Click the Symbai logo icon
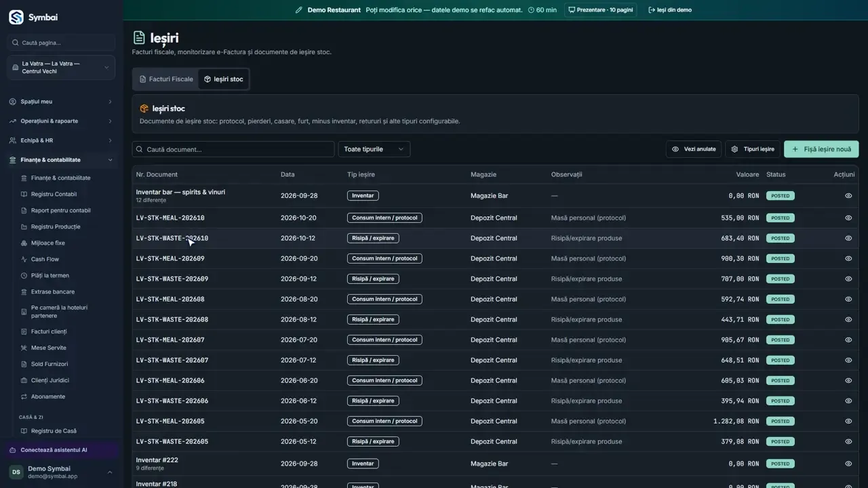The width and height of the screenshot is (868, 488). click(x=16, y=18)
